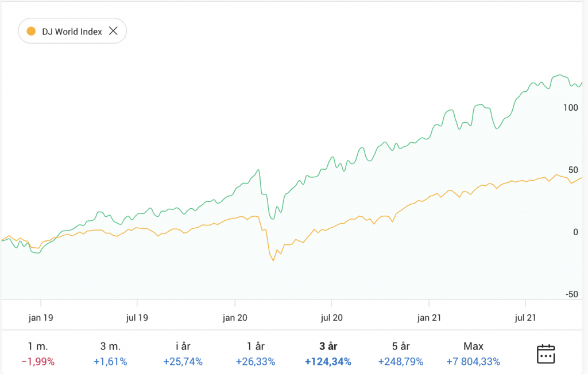The height and width of the screenshot is (374, 588).
Task: Click the jan 20 timeline label
Action: point(235,317)
